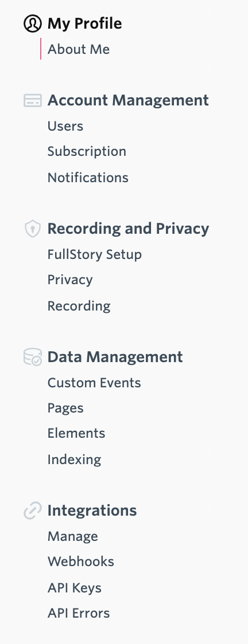The height and width of the screenshot is (644, 248).
Task: Navigate to the Webhooks page
Action: [x=81, y=561]
